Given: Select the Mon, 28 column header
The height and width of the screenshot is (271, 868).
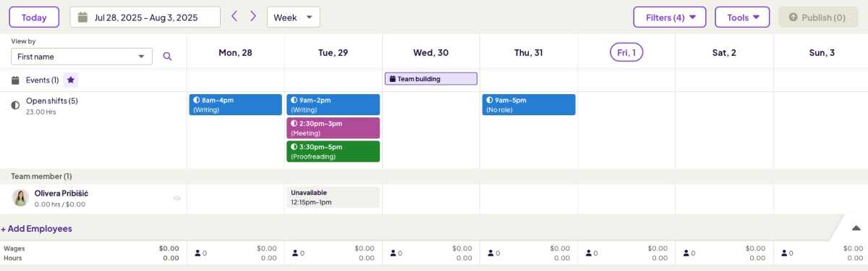Looking at the screenshot, I should 235,52.
